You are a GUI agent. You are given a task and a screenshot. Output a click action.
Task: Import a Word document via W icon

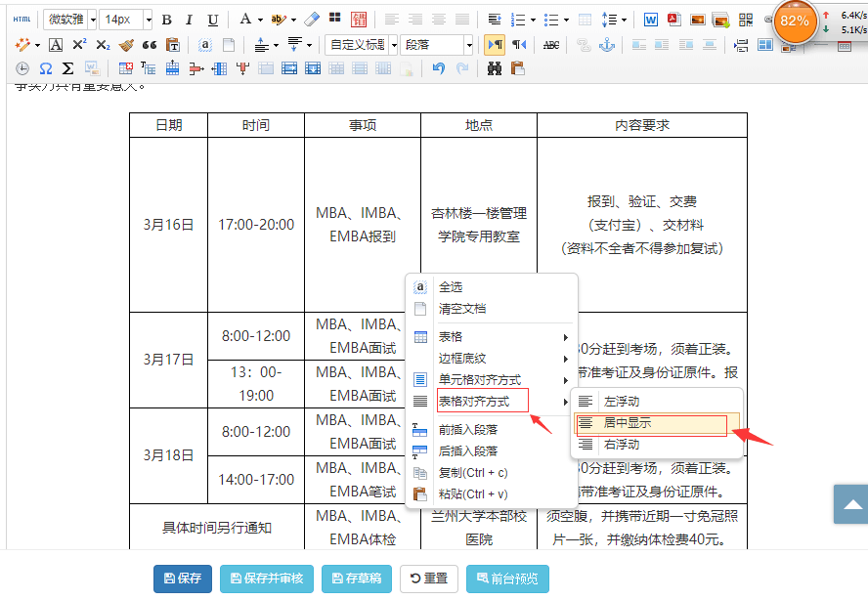(652, 20)
